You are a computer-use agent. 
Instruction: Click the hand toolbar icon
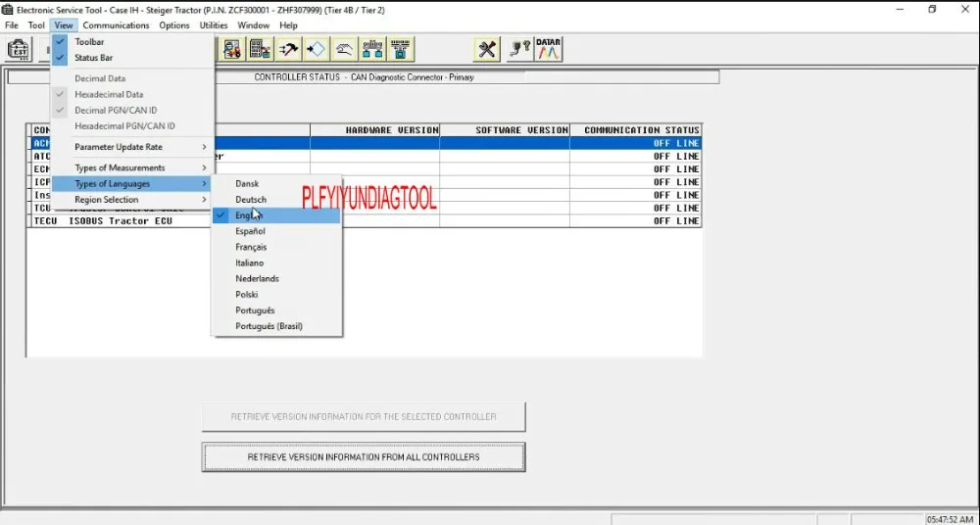pyautogui.click(x=344, y=49)
